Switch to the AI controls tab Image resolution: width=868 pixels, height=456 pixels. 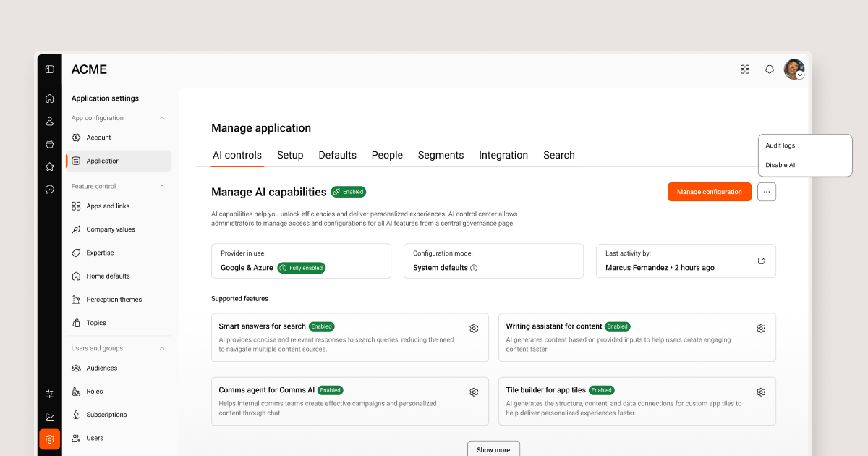pyautogui.click(x=237, y=155)
